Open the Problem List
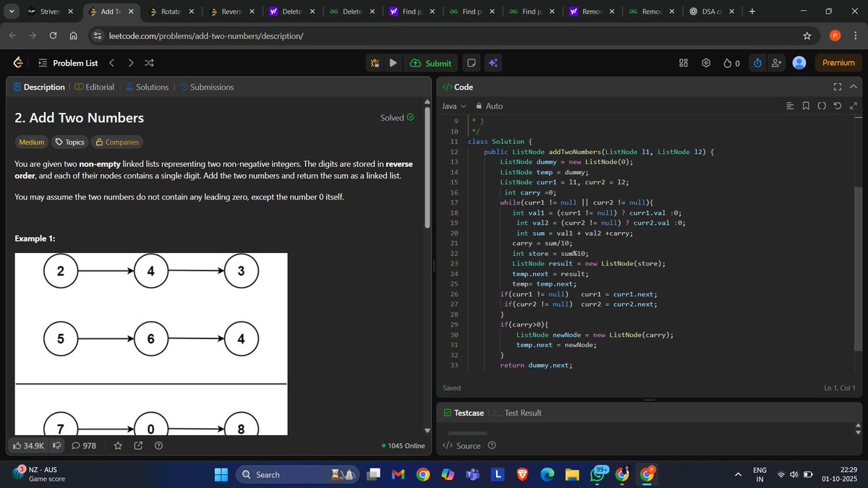Screen dimensions: 868x488 (x=68, y=63)
